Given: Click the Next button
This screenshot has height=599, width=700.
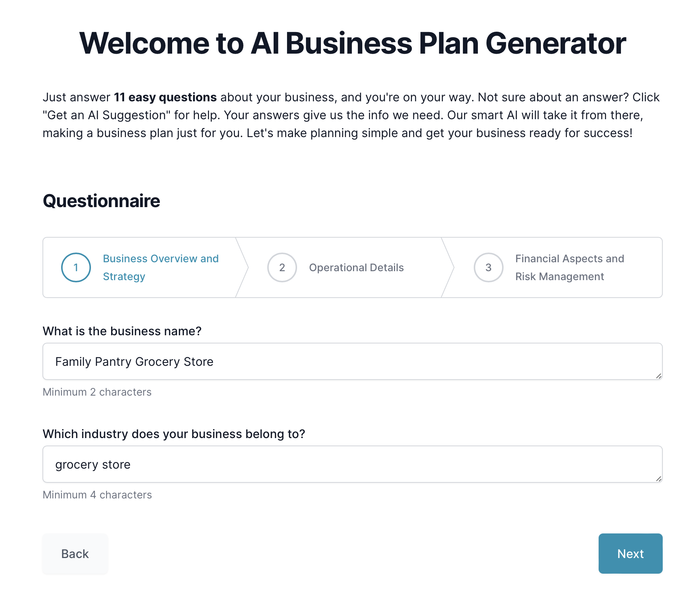Looking at the screenshot, I should pyautogui.click(x=630, y=554).
